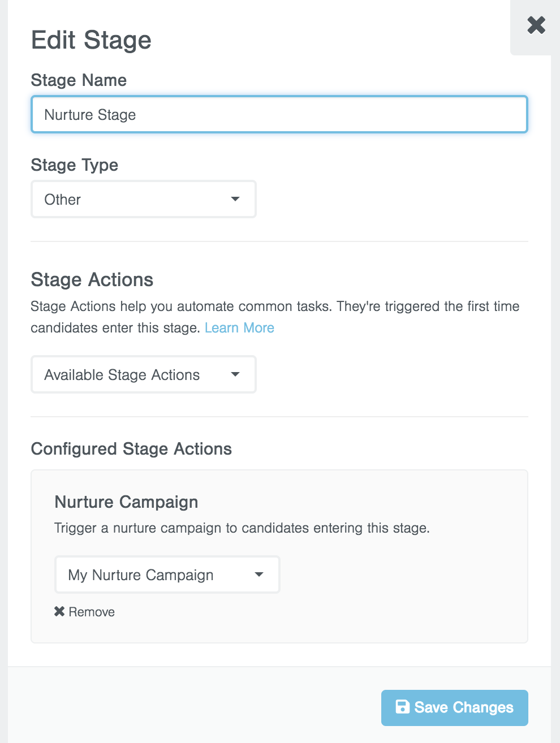The height and width of the screenshot is (743, 560).
Task: Click the Edit Stage heading
Action: (91, 40)
